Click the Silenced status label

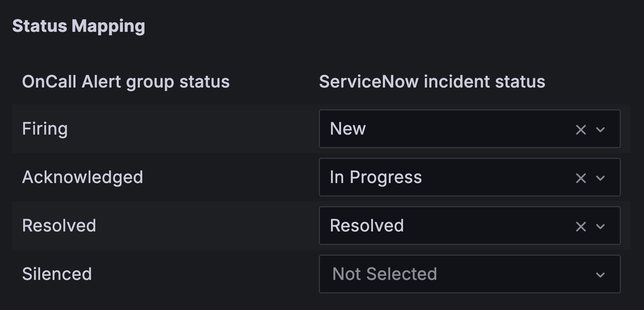point(57,274)
